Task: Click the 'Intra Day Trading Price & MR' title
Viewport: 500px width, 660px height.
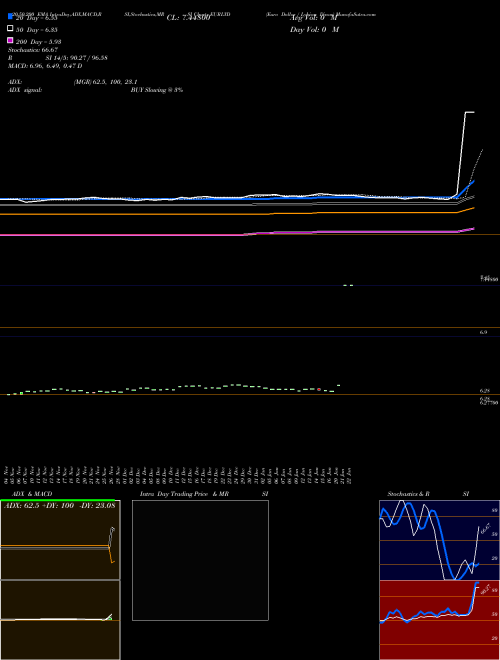Action: point(184,494)
